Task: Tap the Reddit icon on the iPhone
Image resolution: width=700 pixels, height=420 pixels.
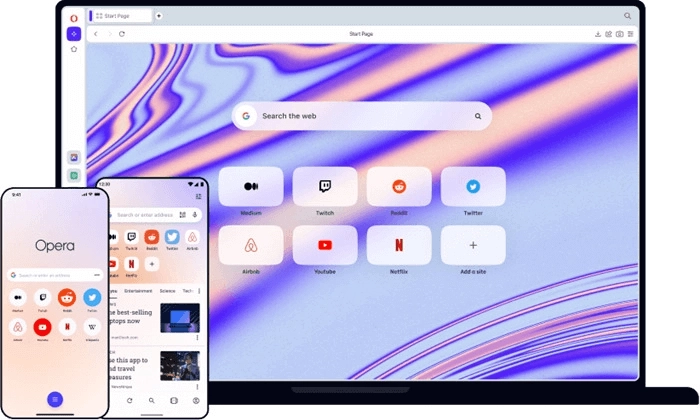Action: tap(67, 297)
